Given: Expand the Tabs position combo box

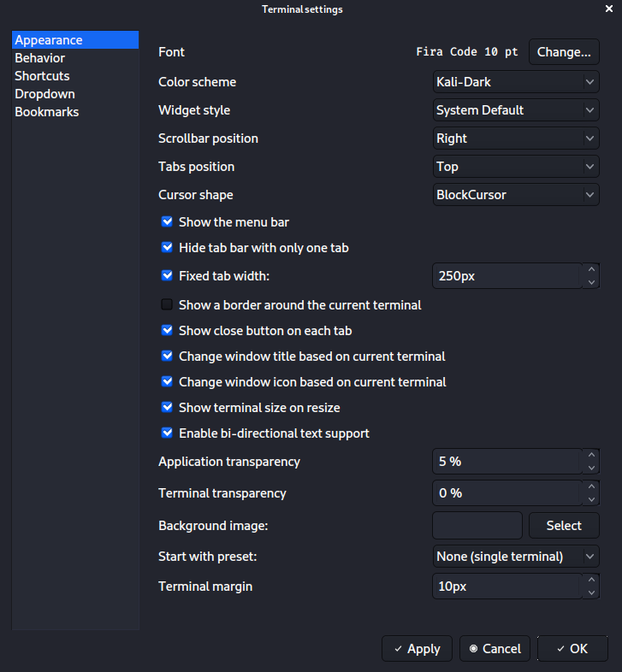Looking at the screenshot, I should coord(515,167).
